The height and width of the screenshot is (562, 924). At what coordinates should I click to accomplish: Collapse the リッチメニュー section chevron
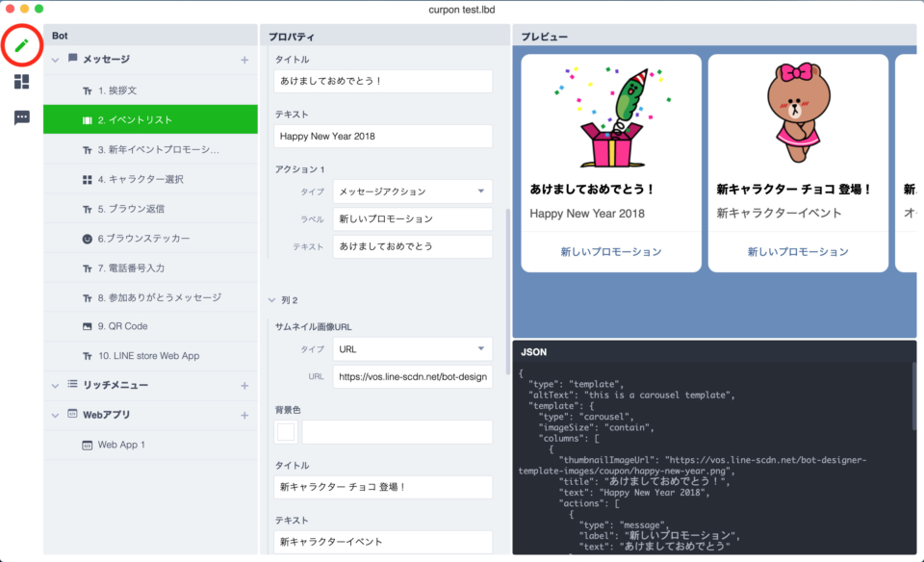point(56,385)
